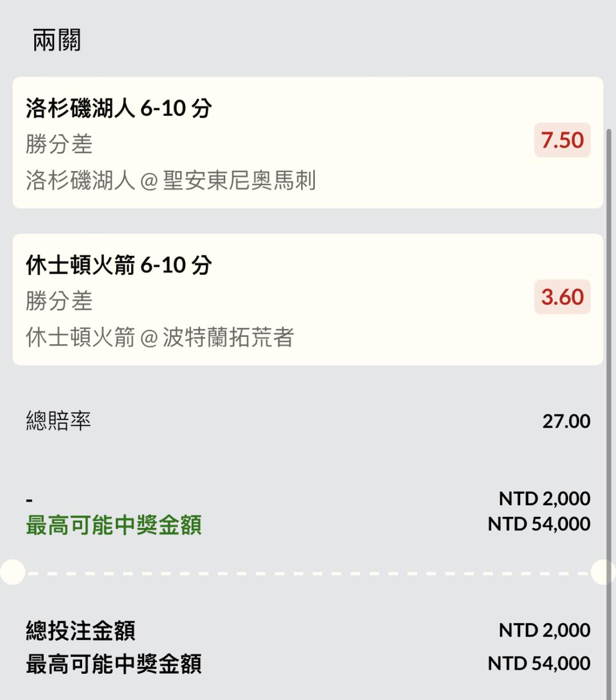Screen dimensions: 616x700
Task: Click the black 最高可能中獎金額 label at bottom
Action: pos(114,664)
